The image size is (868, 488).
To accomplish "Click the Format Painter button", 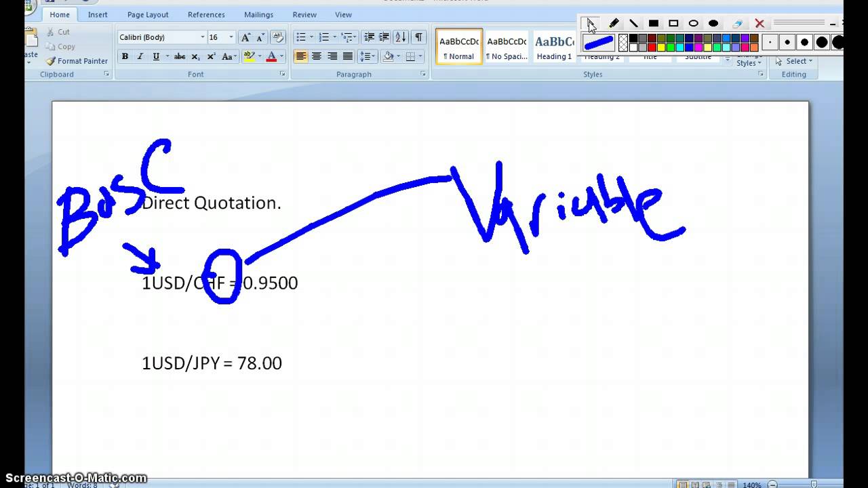I will [x=77, y=61].
